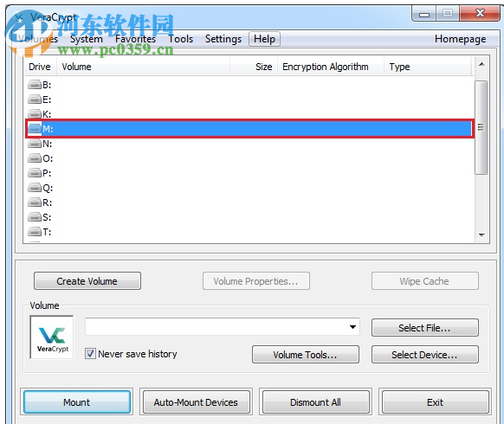Select drive letter R: text
This screenshot has width=504, height=424.
[48, 202]
